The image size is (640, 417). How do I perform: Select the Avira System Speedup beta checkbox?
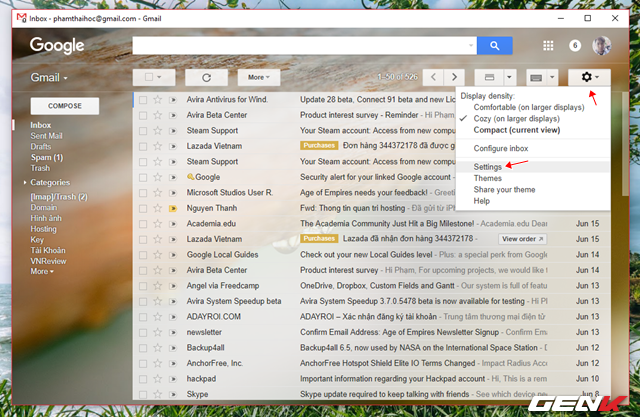143,302
